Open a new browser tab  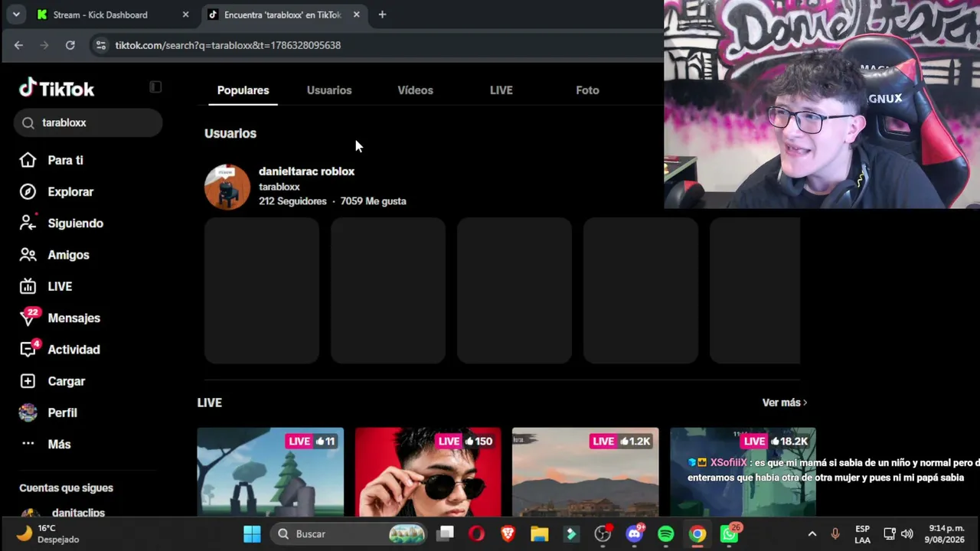[x=382, y=15]
